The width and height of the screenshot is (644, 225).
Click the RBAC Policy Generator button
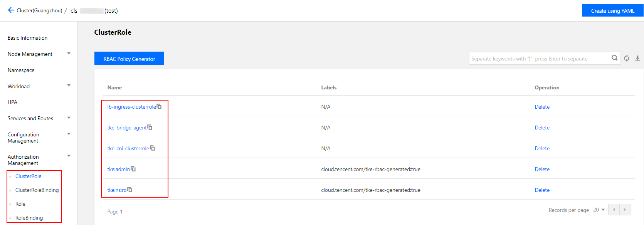tap(129, 59)
